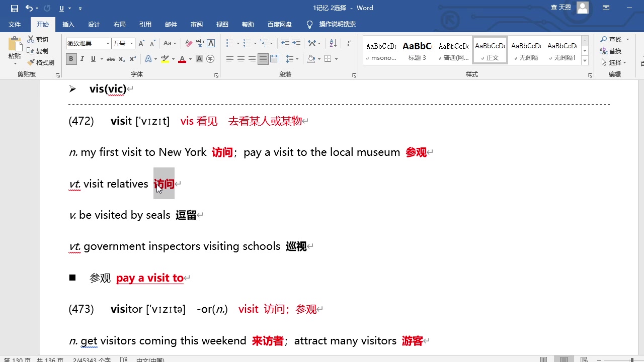Apply red font color
644x362 pixels.
click(x=182, y=59)
